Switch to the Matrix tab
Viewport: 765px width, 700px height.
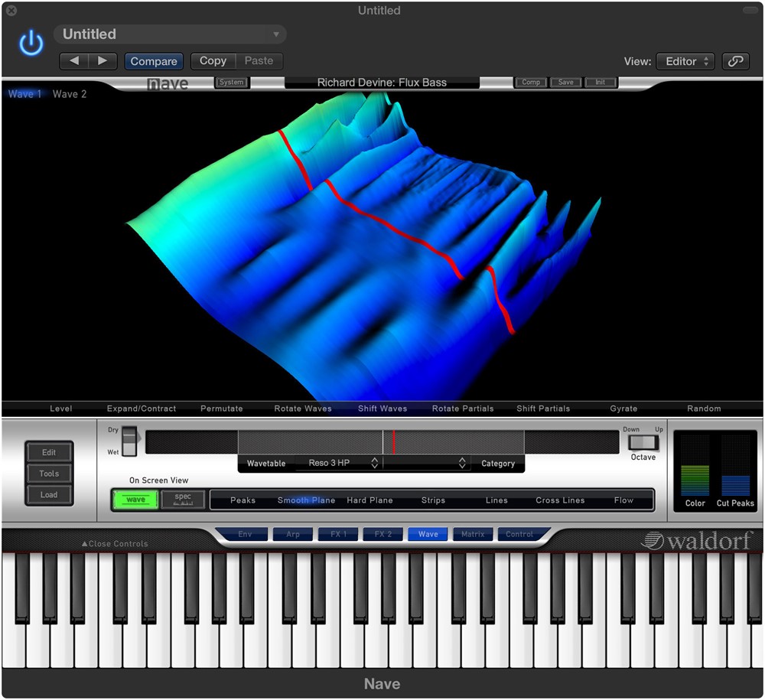coord(473,534)
